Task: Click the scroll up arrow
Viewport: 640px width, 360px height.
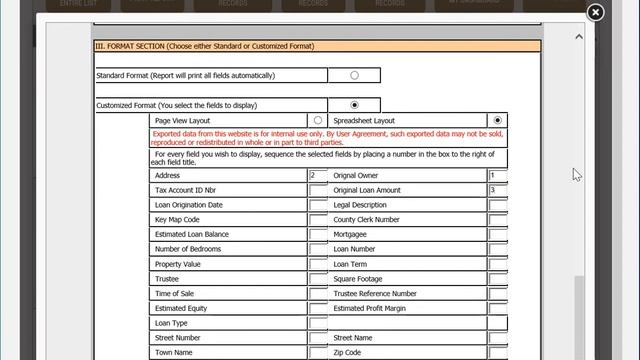Action: (x=579, y=37)
